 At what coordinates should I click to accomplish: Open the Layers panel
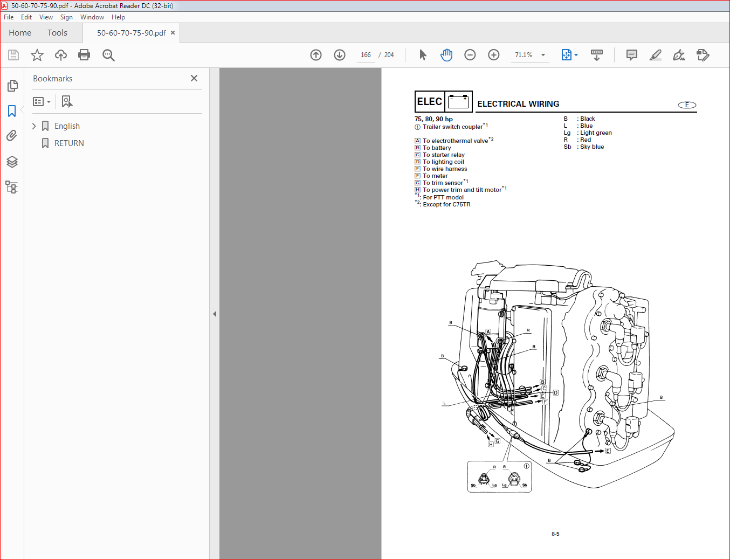coord(12,162)
